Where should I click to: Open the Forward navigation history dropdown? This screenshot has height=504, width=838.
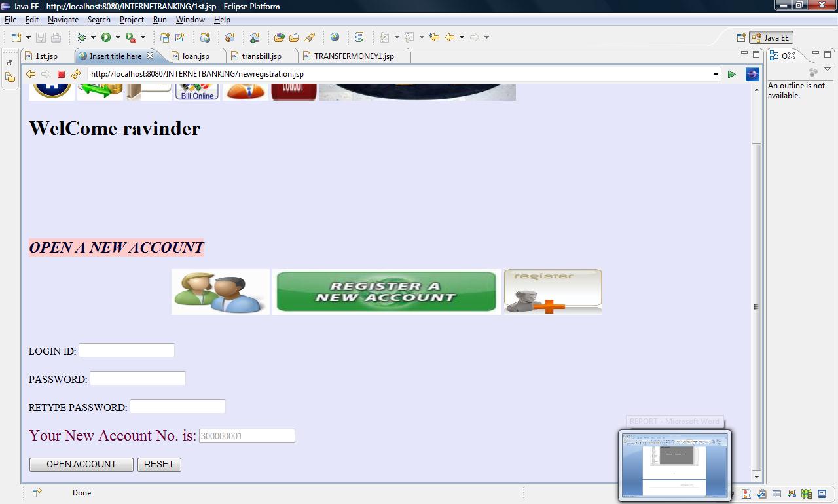(x=486, y=37)
